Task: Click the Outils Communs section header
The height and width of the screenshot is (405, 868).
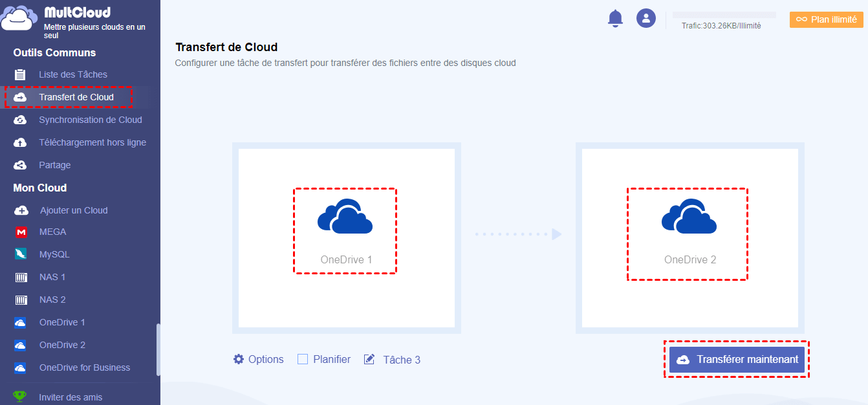Action: click(54, 52)
